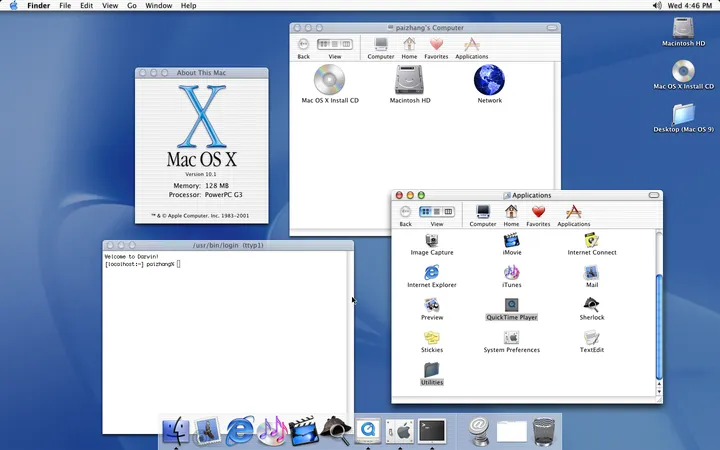Click Applications button in Applications window toolbar

[574, 216]
